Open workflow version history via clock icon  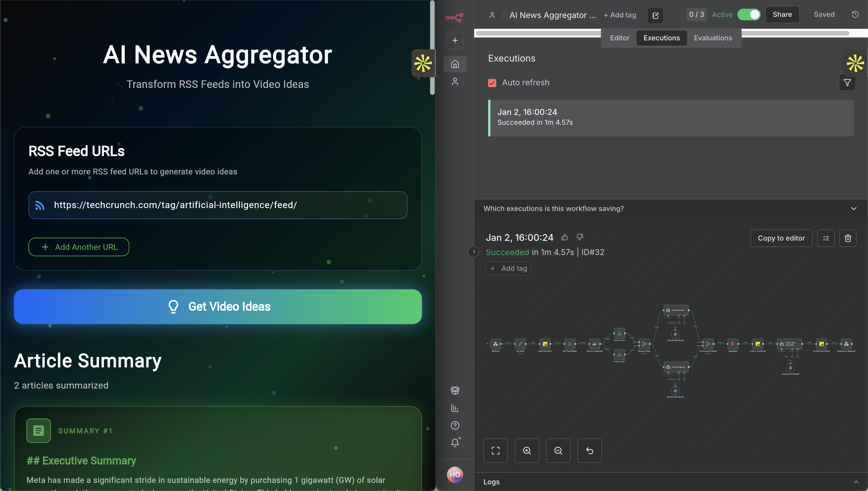coord(855,14)
